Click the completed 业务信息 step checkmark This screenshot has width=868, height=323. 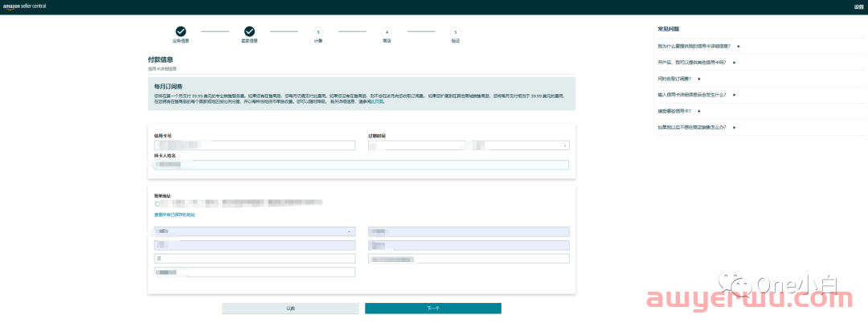[x=181, y=31]
